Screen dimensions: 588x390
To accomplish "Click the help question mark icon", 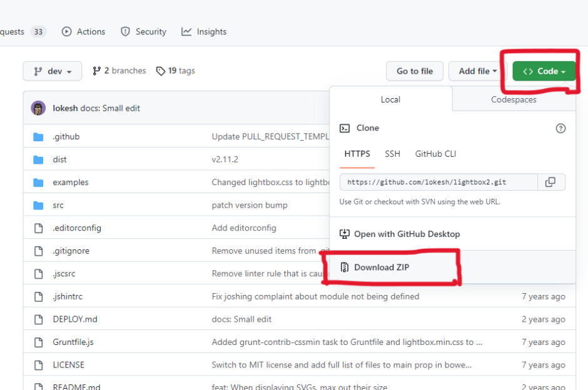I will point(560,128).
